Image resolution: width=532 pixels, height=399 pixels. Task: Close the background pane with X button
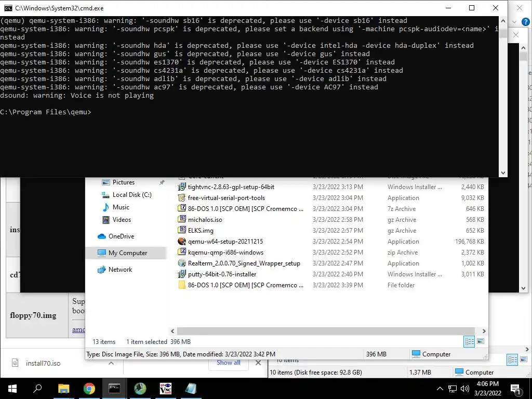pos(516,35)
